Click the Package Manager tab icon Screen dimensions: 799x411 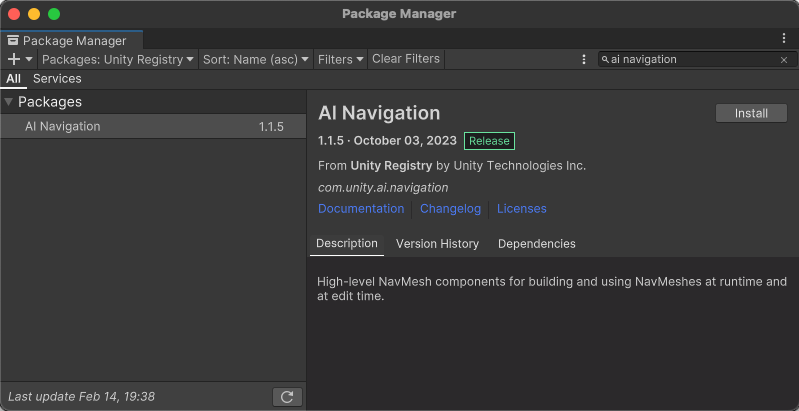(x=13, y=41)
